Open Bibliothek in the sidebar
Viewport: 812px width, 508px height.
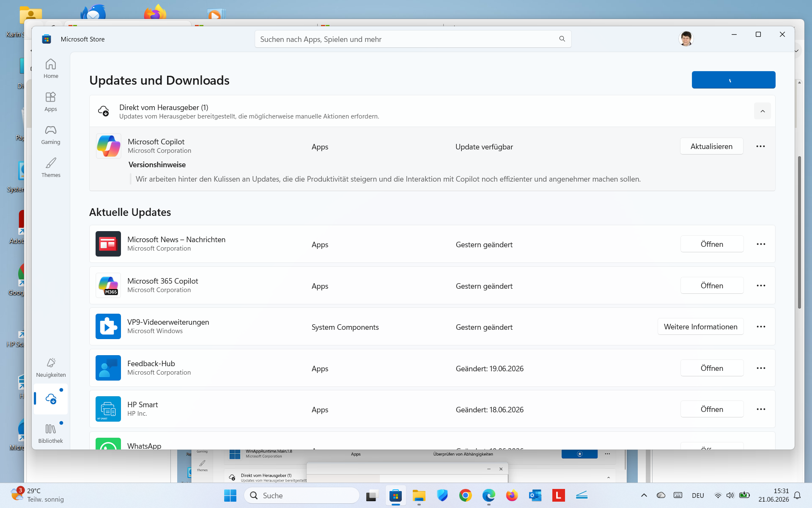coord(51,433)
